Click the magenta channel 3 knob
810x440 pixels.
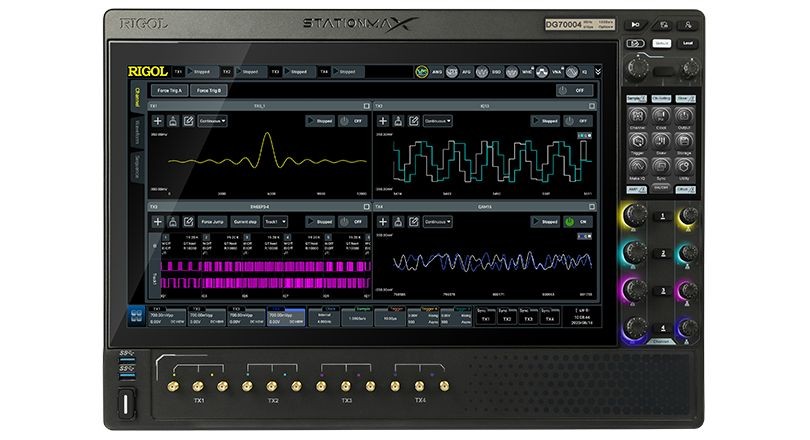click(x=635, y=289)
